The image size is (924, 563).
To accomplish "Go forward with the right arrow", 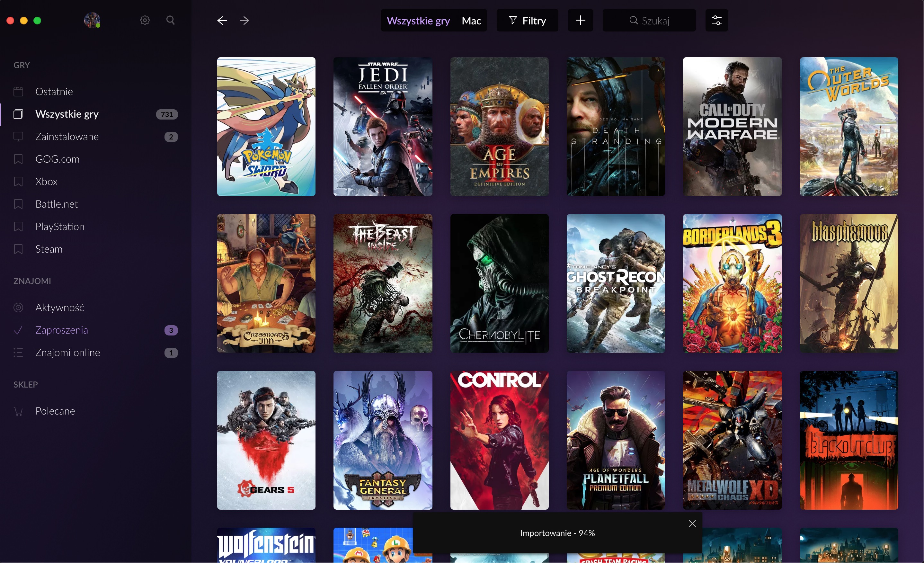I will click(x=244, y=21).
